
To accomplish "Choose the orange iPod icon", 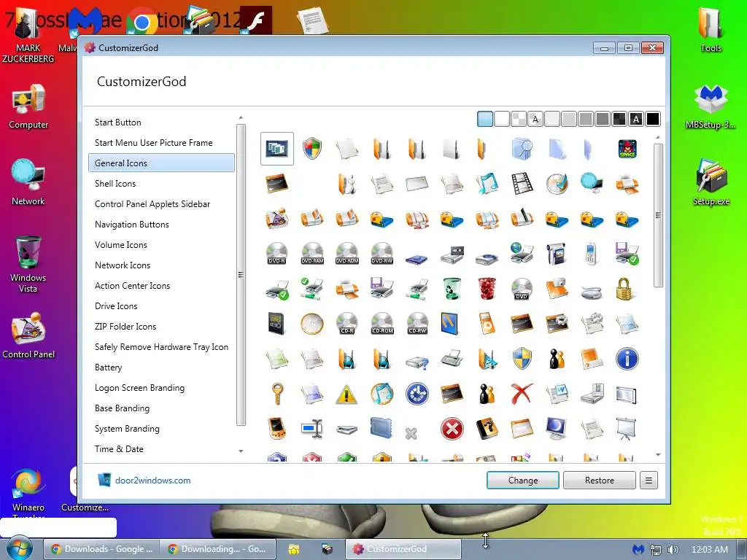I will 487,324.
